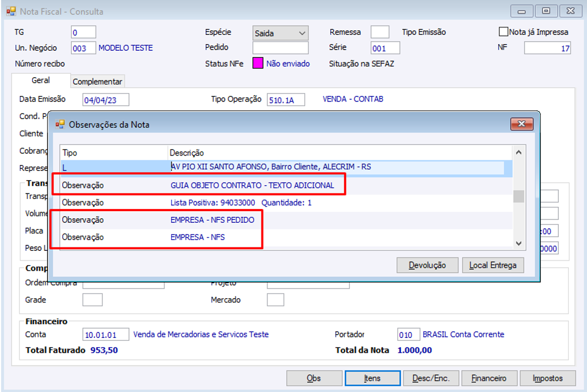Maximize the Nota Fiscal - Consulta window
This screenshot has height=392, width=587.
click(546, 11)
